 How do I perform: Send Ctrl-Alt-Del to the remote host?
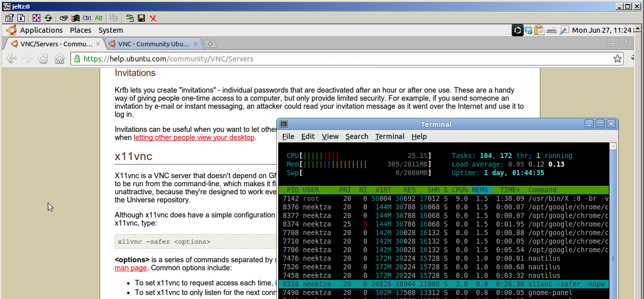pyautogui.click(x=63, y=18)
